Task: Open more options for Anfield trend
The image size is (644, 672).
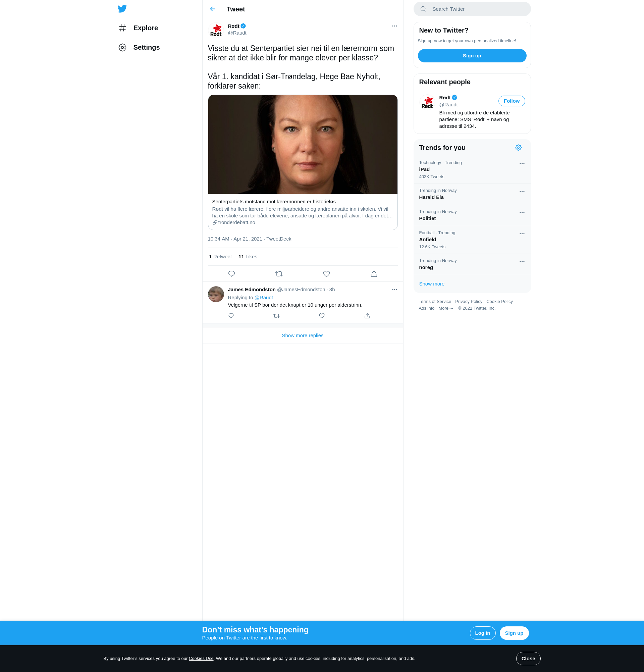Action: 522,234
